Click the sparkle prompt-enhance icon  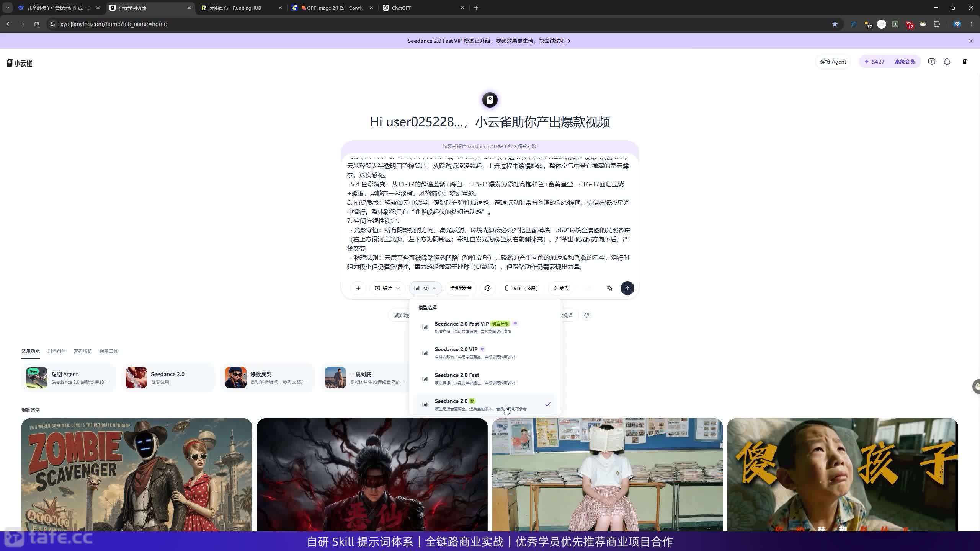(610, 288)
